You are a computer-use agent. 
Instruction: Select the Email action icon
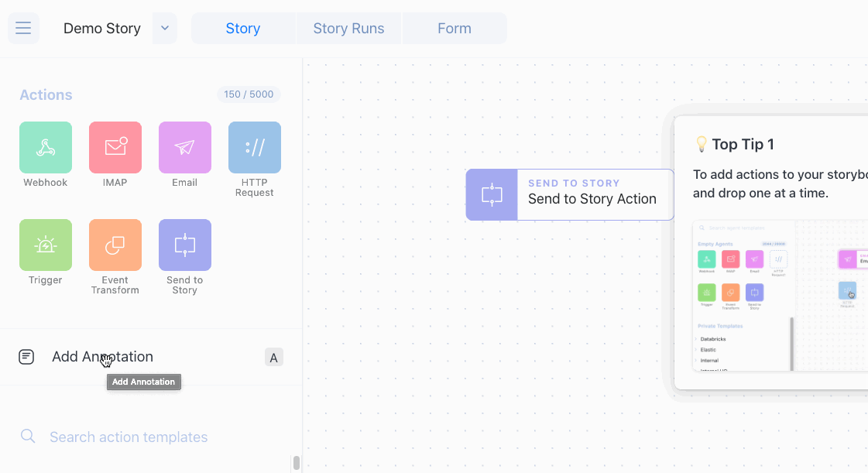185,147
